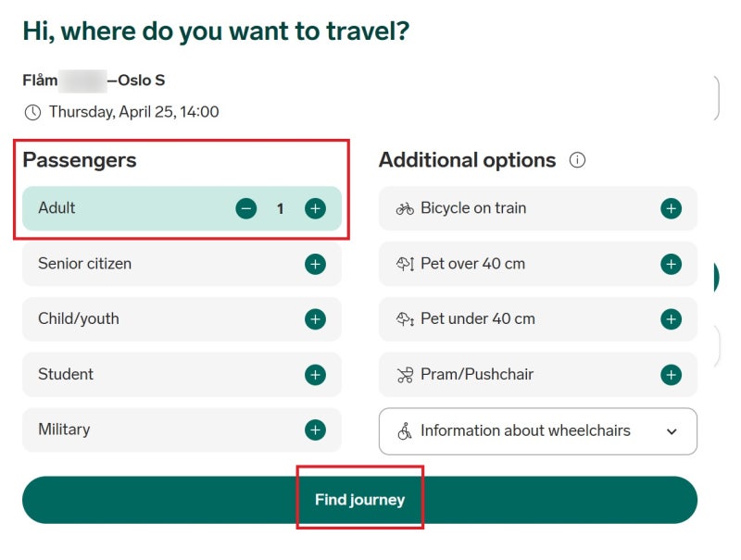Select the Adult passenger row
The image size is (741, 560).
182,208
